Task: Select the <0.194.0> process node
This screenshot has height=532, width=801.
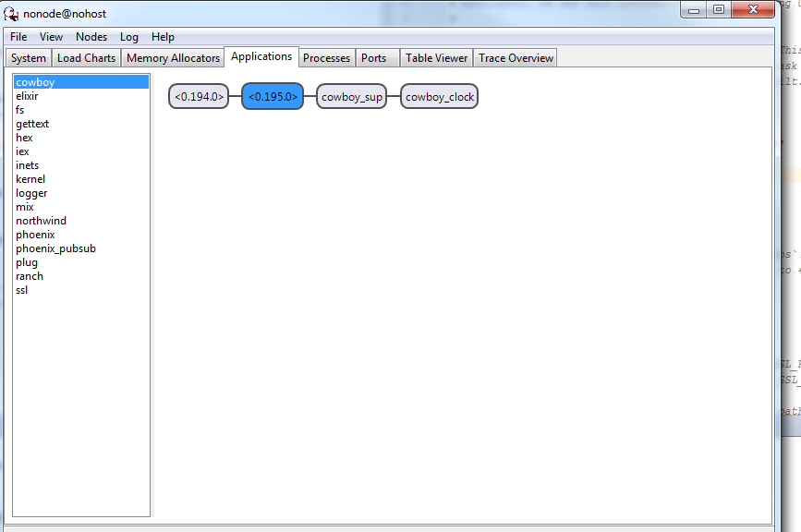Action: (x=197, y=95)
